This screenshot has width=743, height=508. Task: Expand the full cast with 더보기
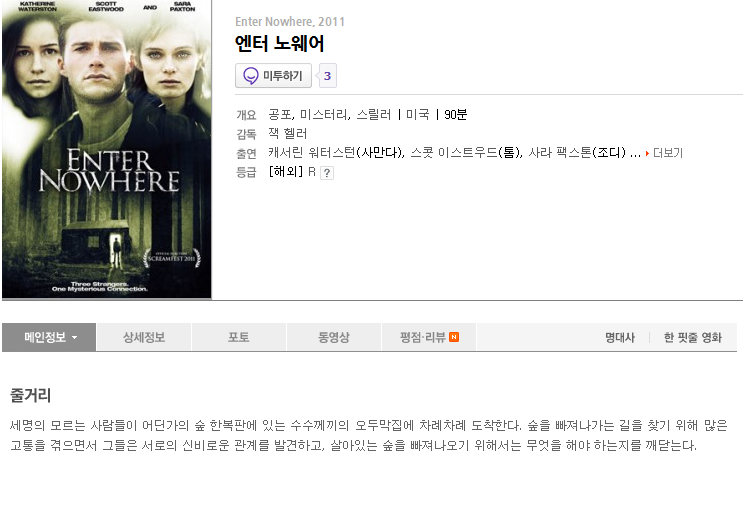pyautogui.click(x=668, y=153)
